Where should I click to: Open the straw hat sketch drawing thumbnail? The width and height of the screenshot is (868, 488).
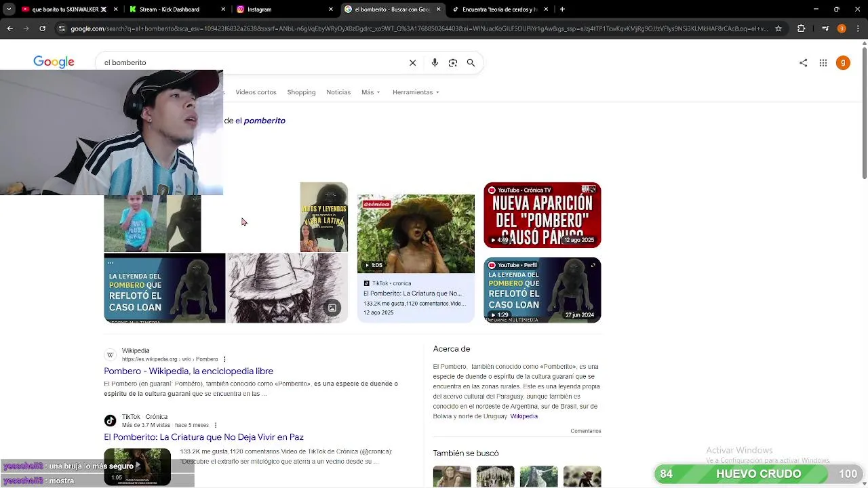point(288,288)
